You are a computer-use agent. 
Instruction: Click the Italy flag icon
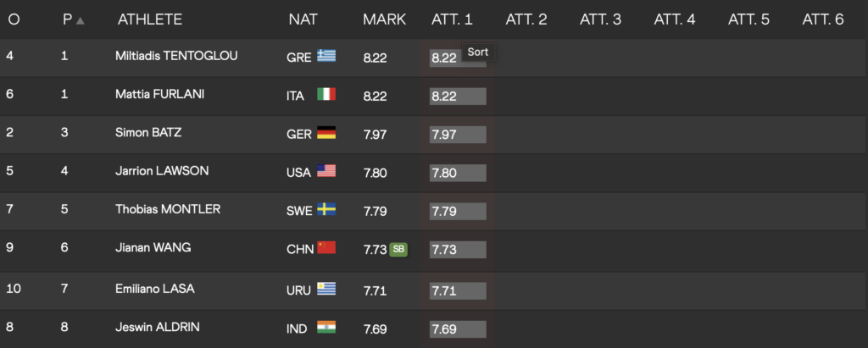pyautogui.click(x=326, y=94)
